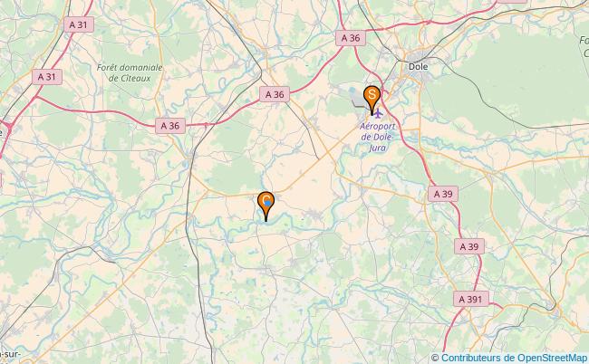
Task: Click the Forêt domaniale de Cîteaux label
Action: coord(130,72)
